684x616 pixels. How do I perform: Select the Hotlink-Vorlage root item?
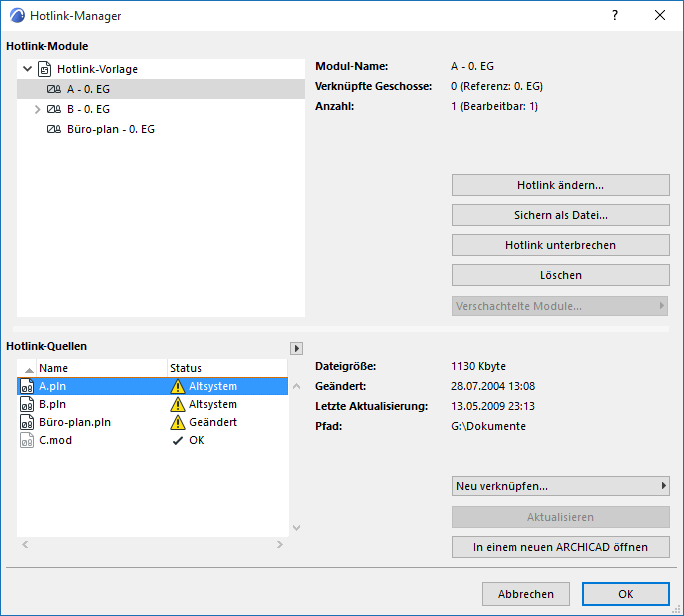coord(161,69)
